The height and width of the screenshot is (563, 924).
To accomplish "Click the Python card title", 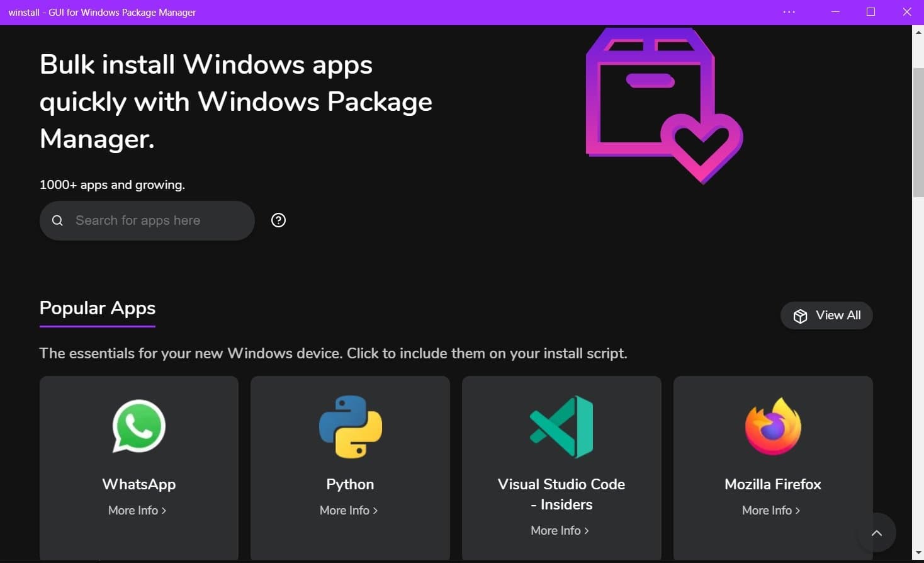I will pos(350,484).
